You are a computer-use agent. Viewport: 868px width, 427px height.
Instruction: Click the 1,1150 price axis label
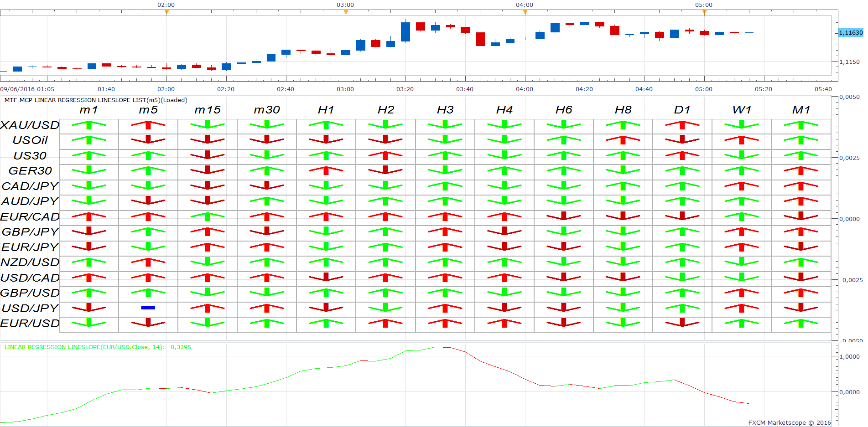coord(850,62)
